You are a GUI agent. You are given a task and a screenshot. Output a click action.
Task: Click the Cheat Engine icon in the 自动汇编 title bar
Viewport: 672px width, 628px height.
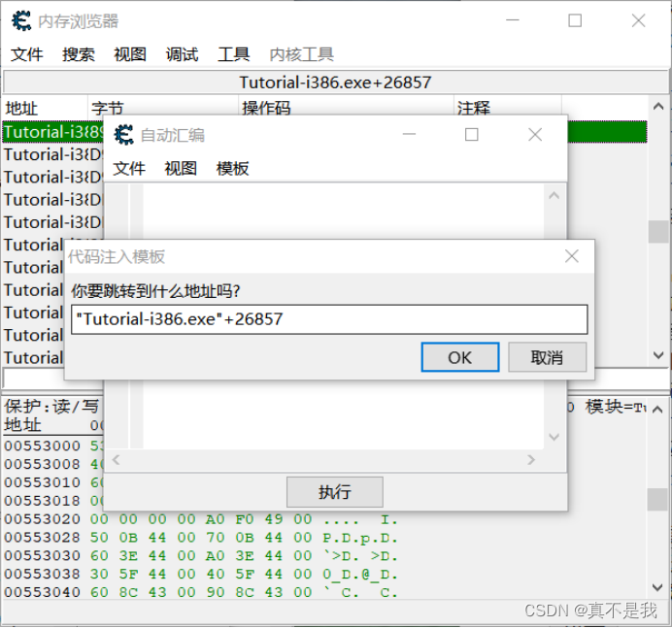point(124,135)
